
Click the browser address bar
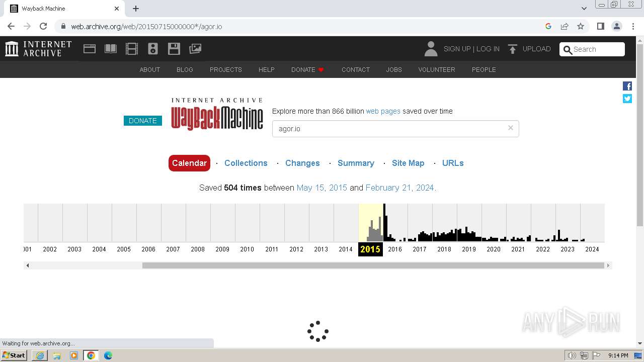coord(297,26)
